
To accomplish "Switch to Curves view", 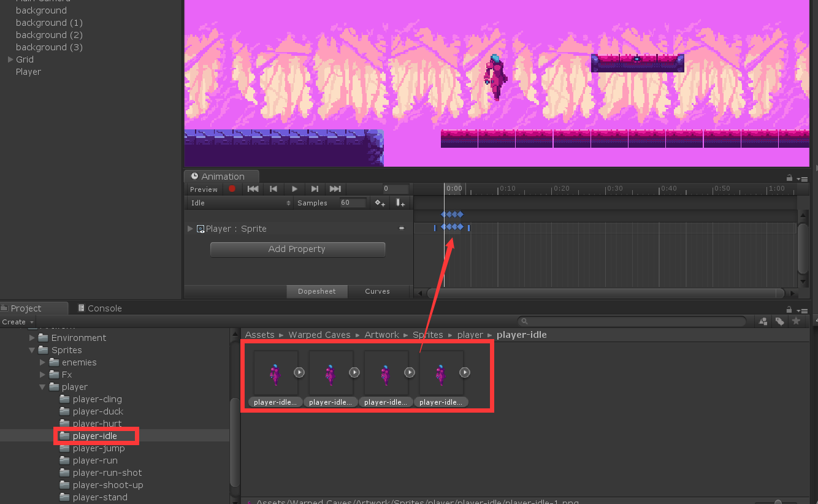I will click(x=377, y=291).
